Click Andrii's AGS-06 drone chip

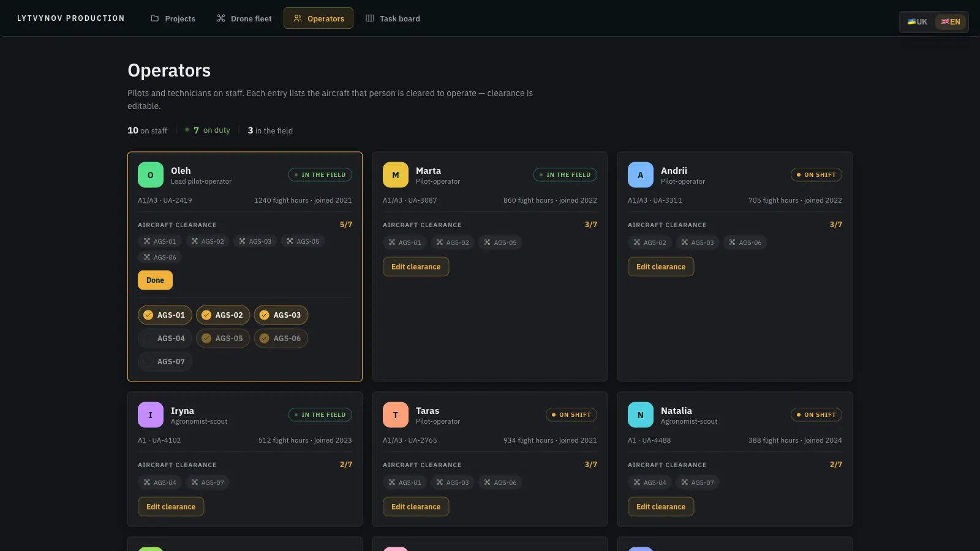pos(745,242)
